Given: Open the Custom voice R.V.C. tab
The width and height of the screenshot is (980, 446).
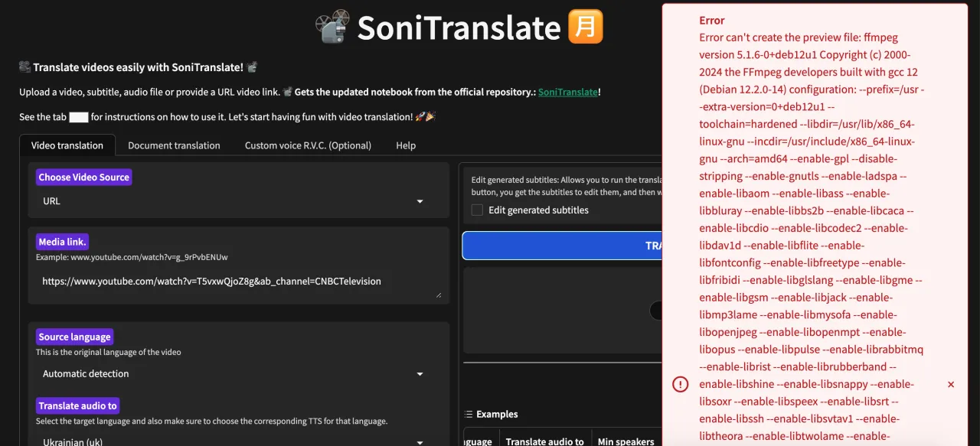Looking at the screenshot, I should coord(308,145).
